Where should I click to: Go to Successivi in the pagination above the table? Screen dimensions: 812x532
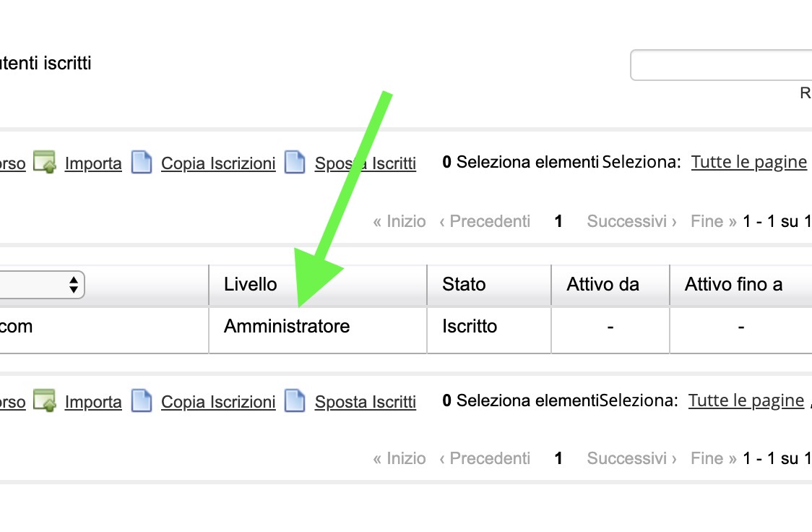[x=631, y=221]
